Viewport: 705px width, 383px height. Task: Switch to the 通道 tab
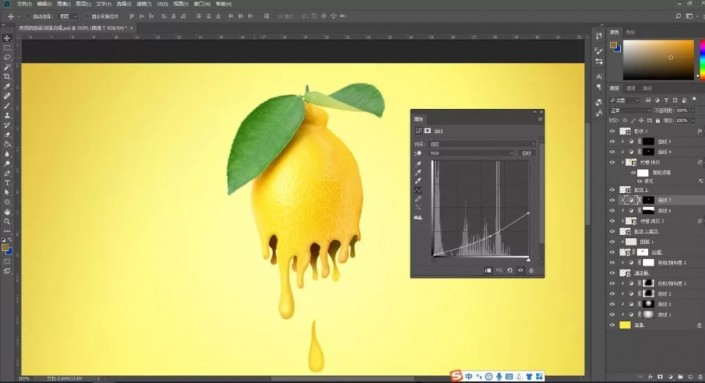point(632,88)
